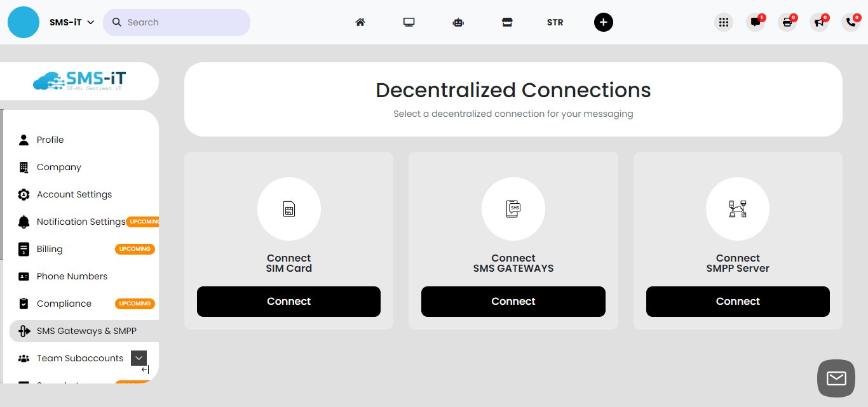Open the mail chat widget button
The image size is (868, 407).
point(836,378)
